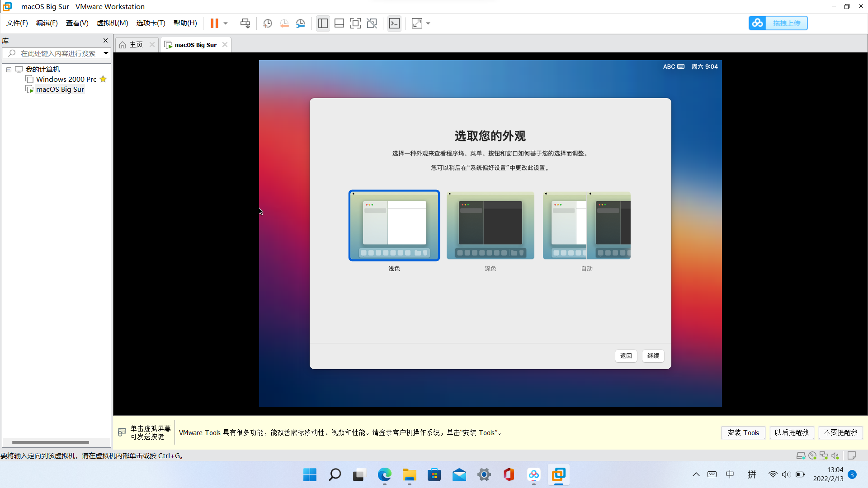Open the hard disk status icon in status bar
Viewport: 868px width, 488px height.
click(801, 455)
